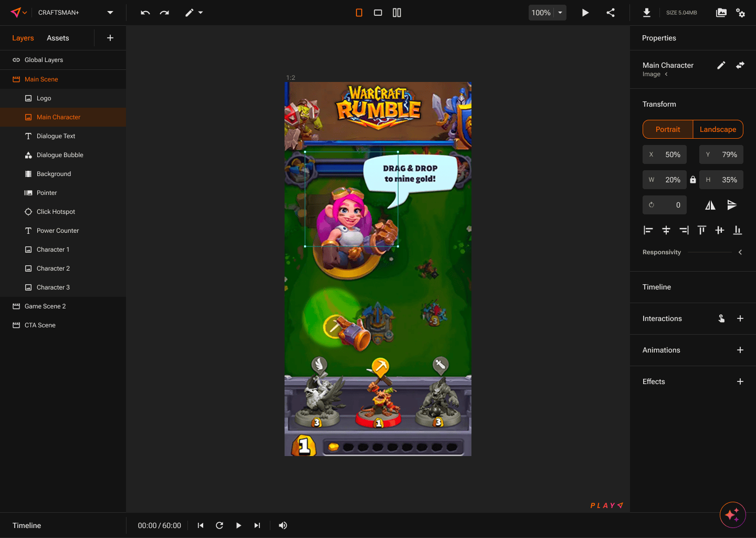
Task: Select the Power Counter layer
Action: pyautogui.click(x=63, y=231)
